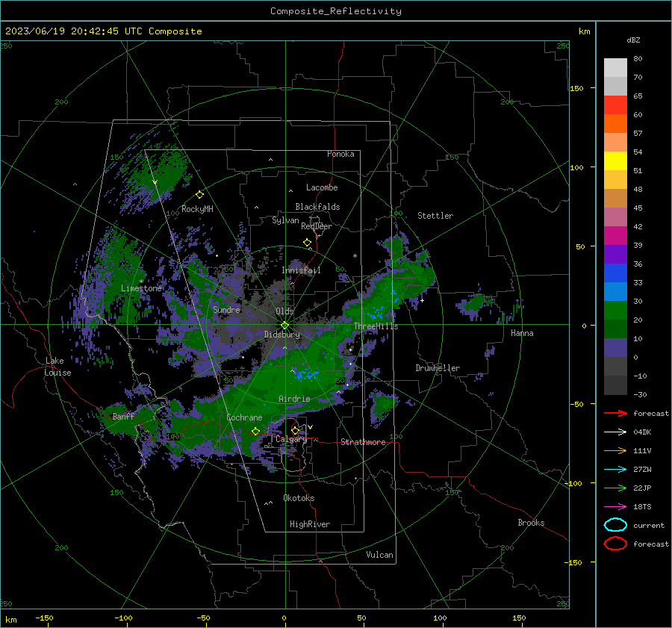Click the yellow diamond marker below RedDeer

[x=308, y=243]
